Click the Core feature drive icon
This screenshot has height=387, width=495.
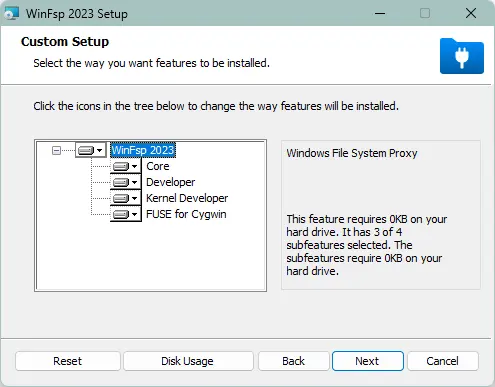pos(121,166)
